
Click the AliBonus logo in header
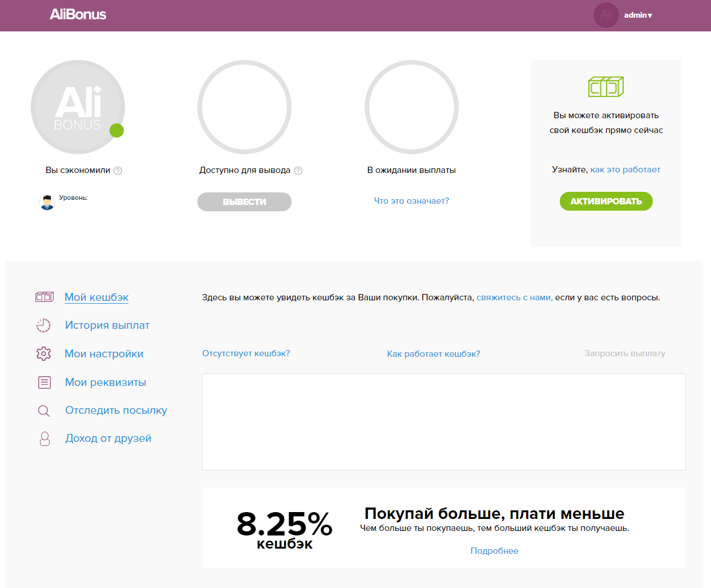tap(78, 14)
